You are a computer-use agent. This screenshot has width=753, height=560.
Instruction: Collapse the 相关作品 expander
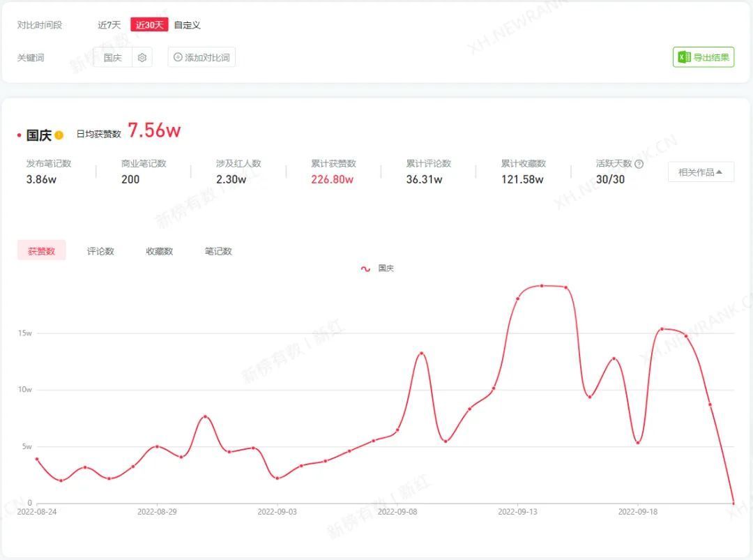pyautogui.click(x=701, y=172)
